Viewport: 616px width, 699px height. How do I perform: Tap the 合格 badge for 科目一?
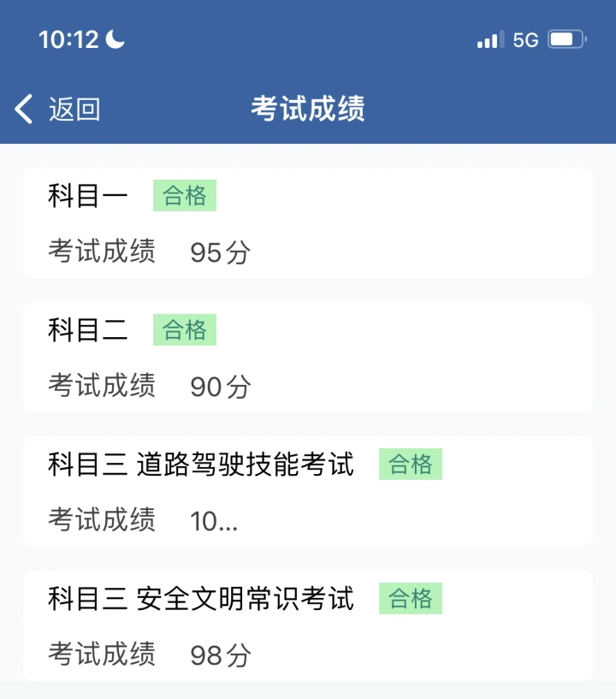point(185,195)
